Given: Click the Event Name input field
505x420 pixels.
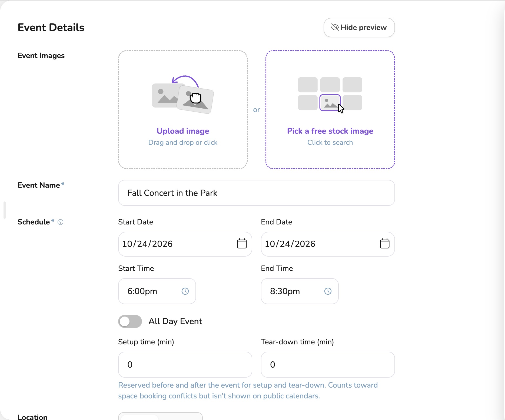Looking at the screenshot, I should pos(256,193).
